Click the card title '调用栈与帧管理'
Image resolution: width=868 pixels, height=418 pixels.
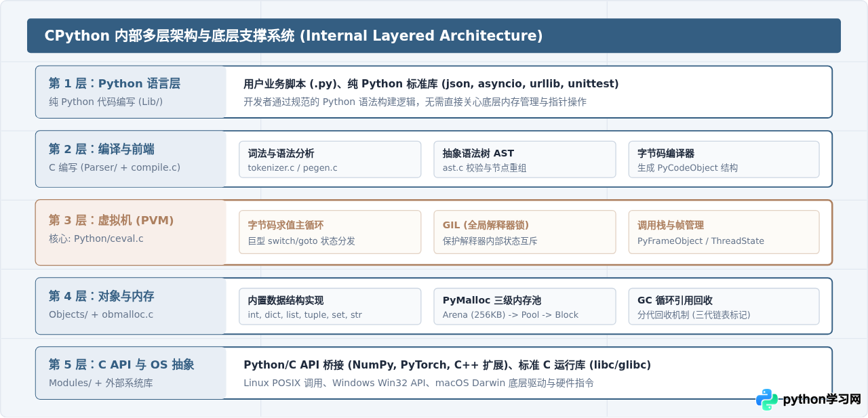pyautogui.click(x=671, y=225)
